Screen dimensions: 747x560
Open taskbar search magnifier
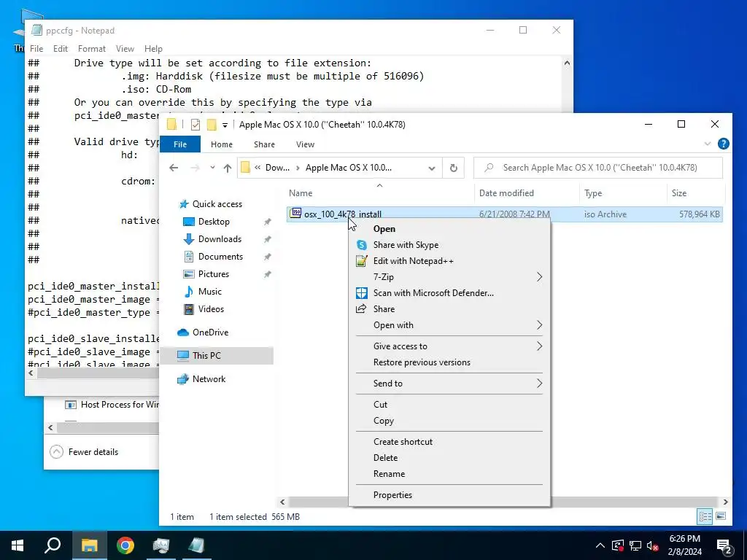click(53, 545)
